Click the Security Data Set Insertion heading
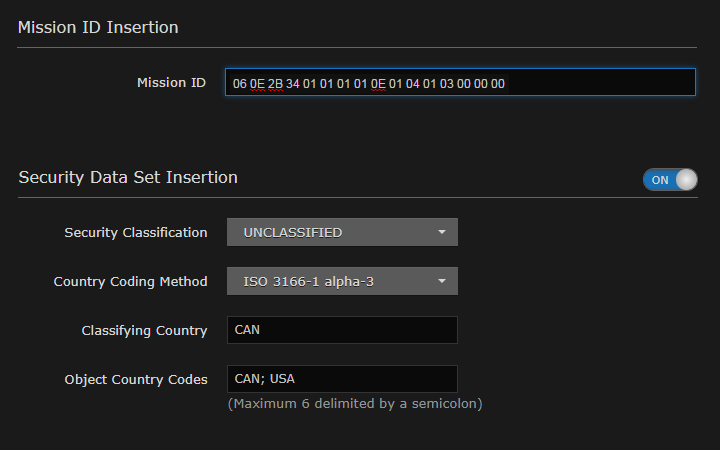This screenshot has height=450, width=720. [128, 177]
